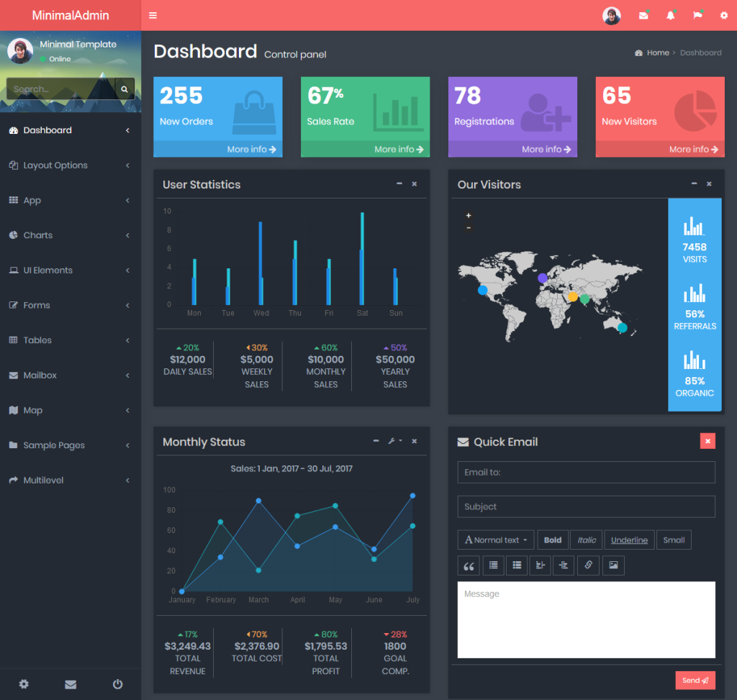
Task: Focus the Subject field
Action: pos(586,506)
